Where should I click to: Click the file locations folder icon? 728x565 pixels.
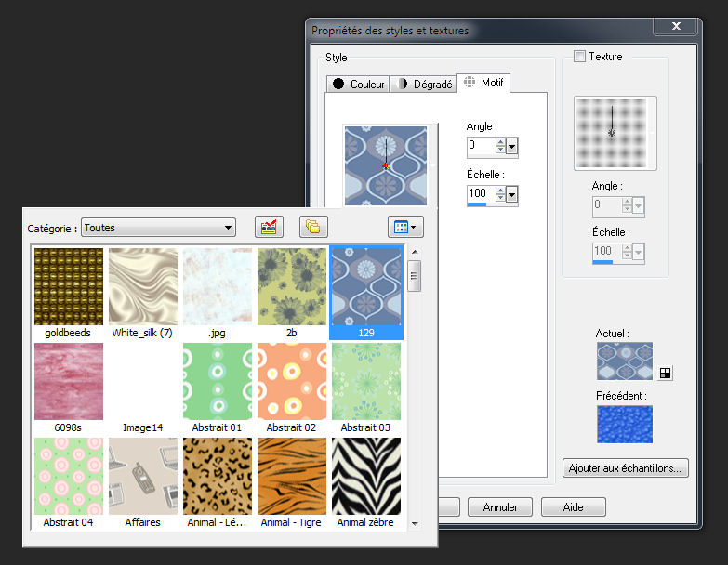[x=313, y=227]
